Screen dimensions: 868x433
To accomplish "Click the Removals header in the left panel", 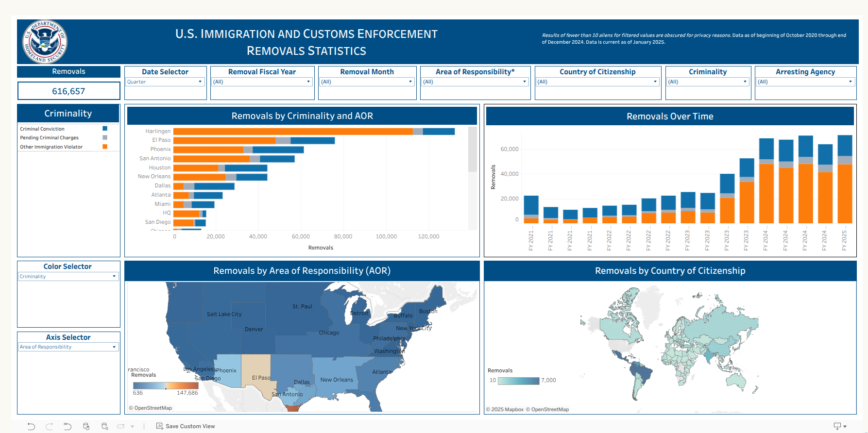I will click(68, 71).
